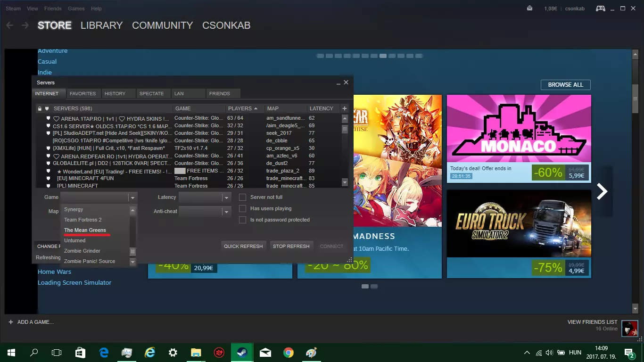This screenshot has width=644, height=362.
Task: Enable the Has users playing checkbox
Action: click(243, 208)
